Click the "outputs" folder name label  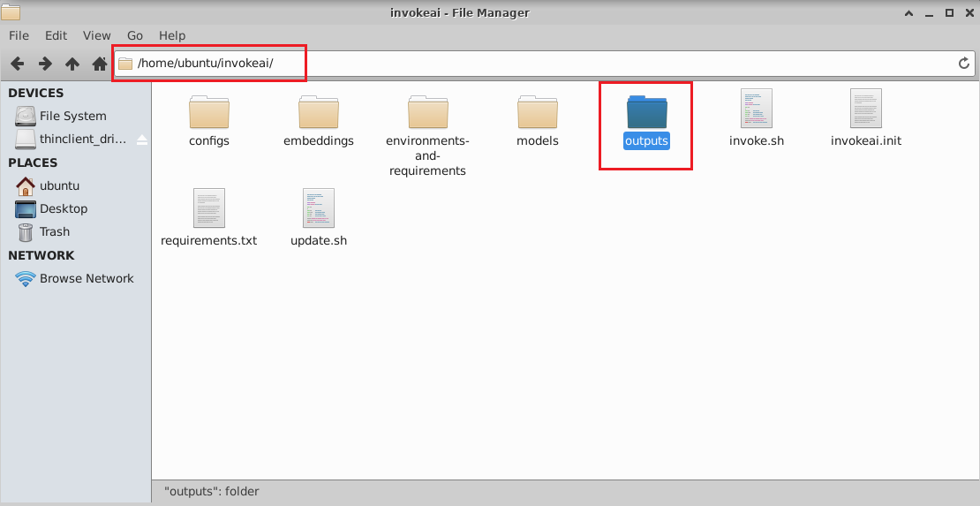647,140
